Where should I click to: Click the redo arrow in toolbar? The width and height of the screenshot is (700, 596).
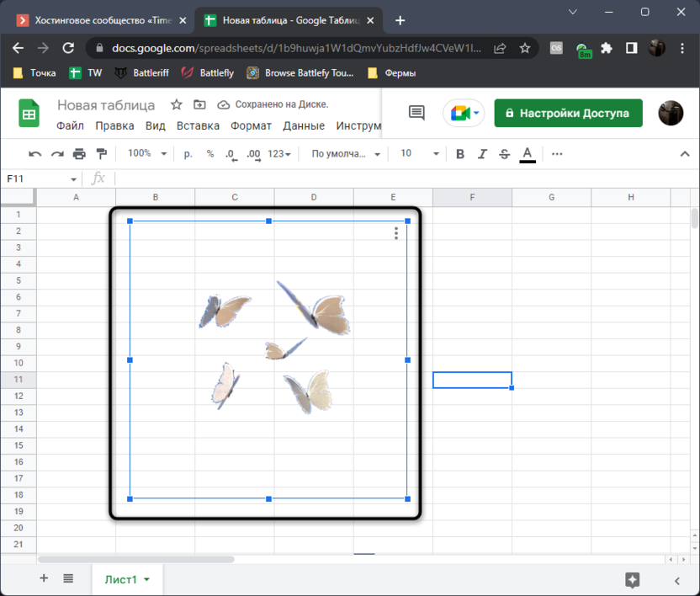click(x=57, y=154)
